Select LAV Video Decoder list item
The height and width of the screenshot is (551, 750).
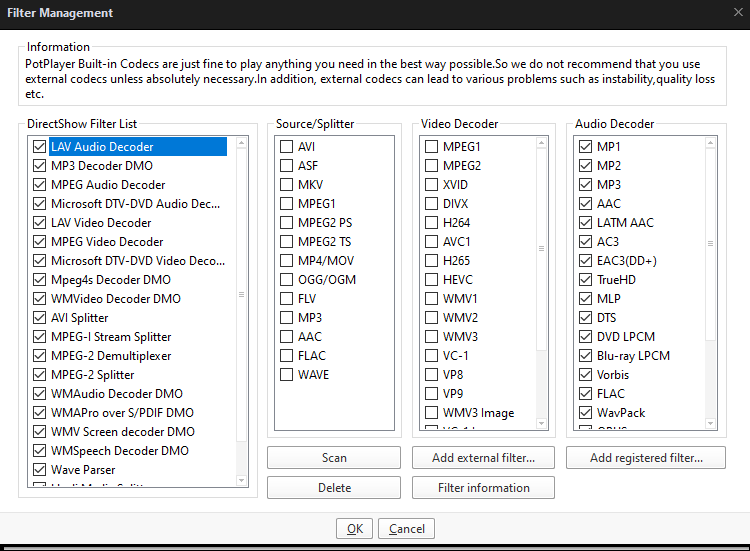coord(101,223)
